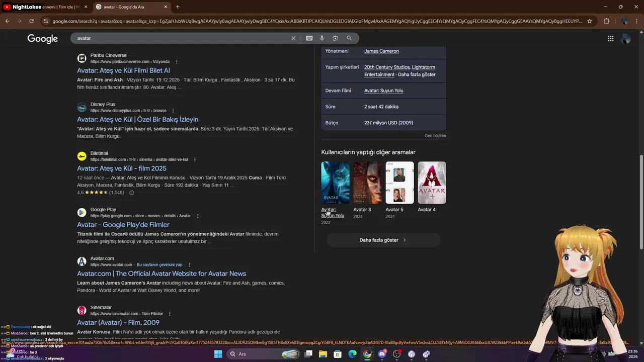This screenshot has width=644, height=362.
Task: Open Avatar (Avatar) - Film, 2009 link
Action: (x=118, y=322)
